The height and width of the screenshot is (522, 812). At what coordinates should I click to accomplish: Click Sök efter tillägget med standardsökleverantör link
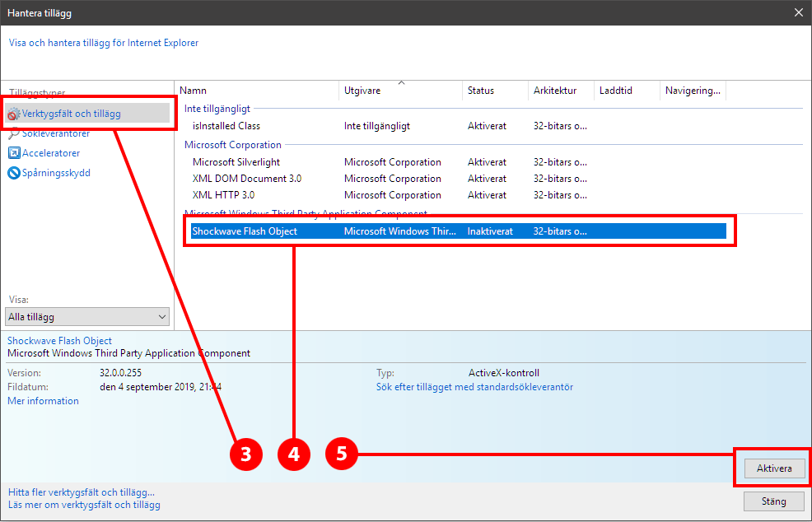pos(474,387)
